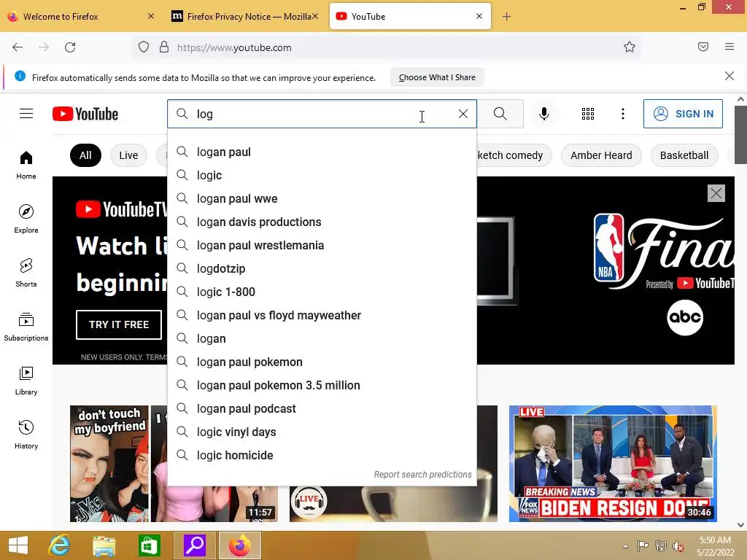Click the search magnifier button

[500, 114]
